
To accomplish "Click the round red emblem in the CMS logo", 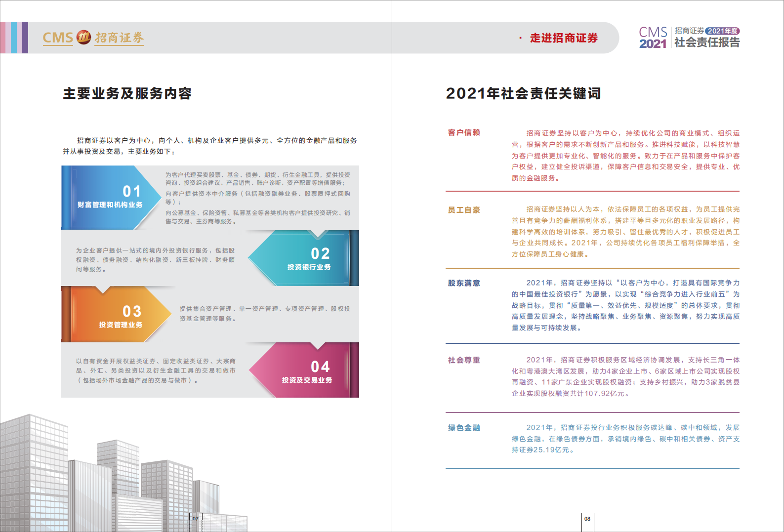I will point(83,37).
